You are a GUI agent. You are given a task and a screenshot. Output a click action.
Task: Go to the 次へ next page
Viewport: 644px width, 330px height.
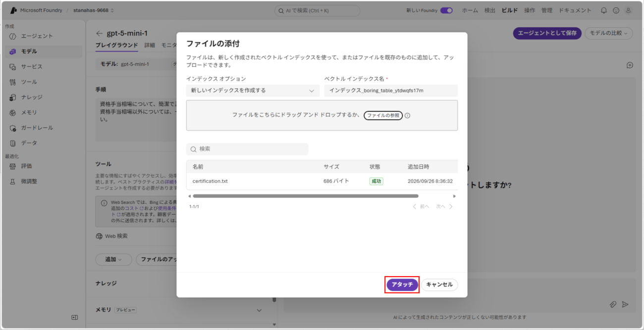[x=444, y=207]
